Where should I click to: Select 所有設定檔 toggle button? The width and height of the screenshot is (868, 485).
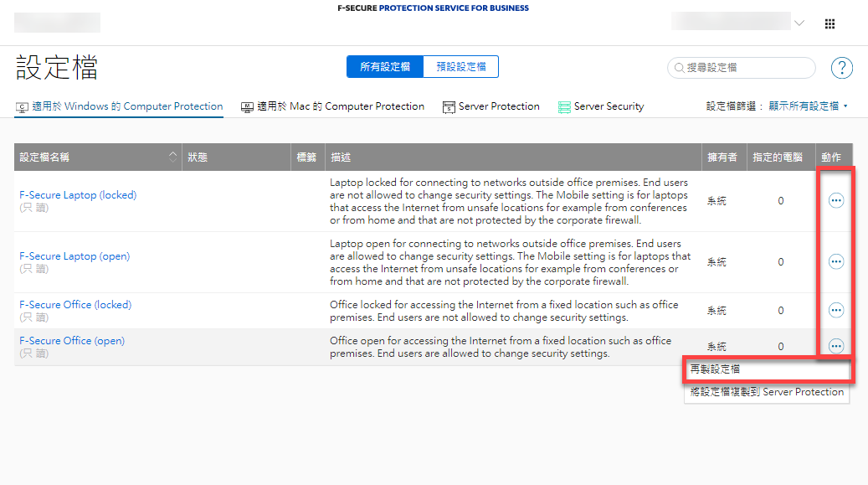385,67
